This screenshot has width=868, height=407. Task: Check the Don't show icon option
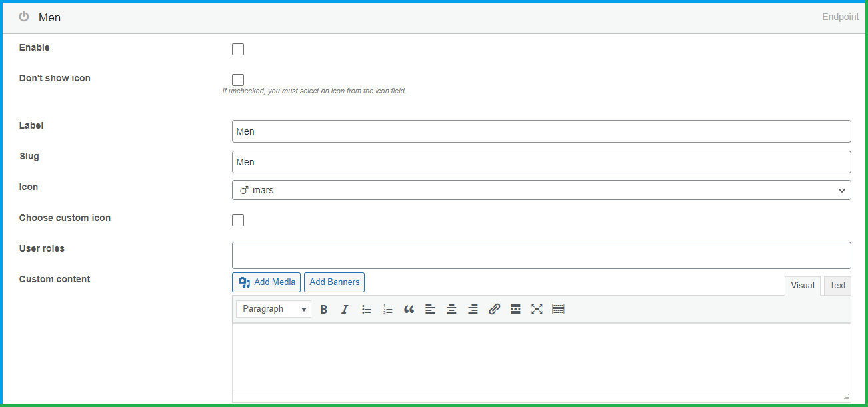point(238,79)
